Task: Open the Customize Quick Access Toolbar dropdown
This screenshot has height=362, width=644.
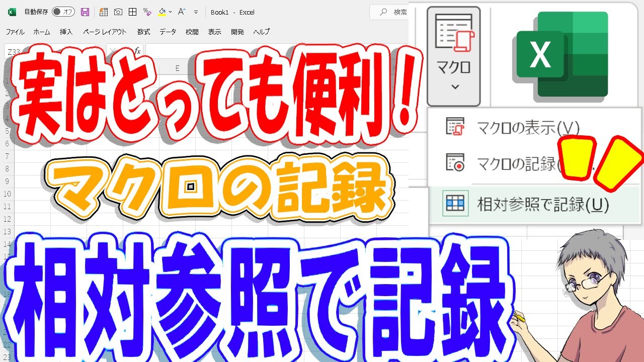Action: coord(196,12)
